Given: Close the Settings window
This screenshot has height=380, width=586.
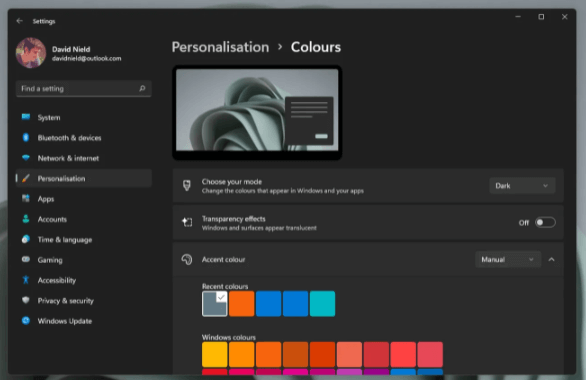Looking at the screenshot, I should 565,17.
